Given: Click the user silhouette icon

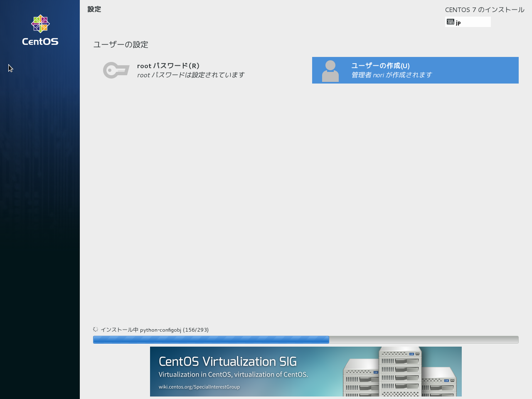Looking at the screenshot, I should [x=330, y=71].
